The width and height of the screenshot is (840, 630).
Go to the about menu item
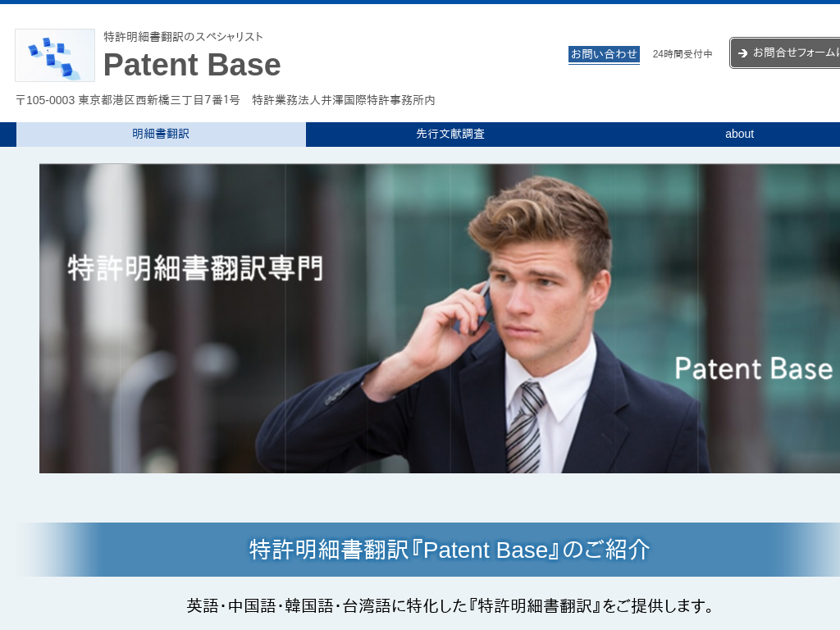tap(739, 134)
